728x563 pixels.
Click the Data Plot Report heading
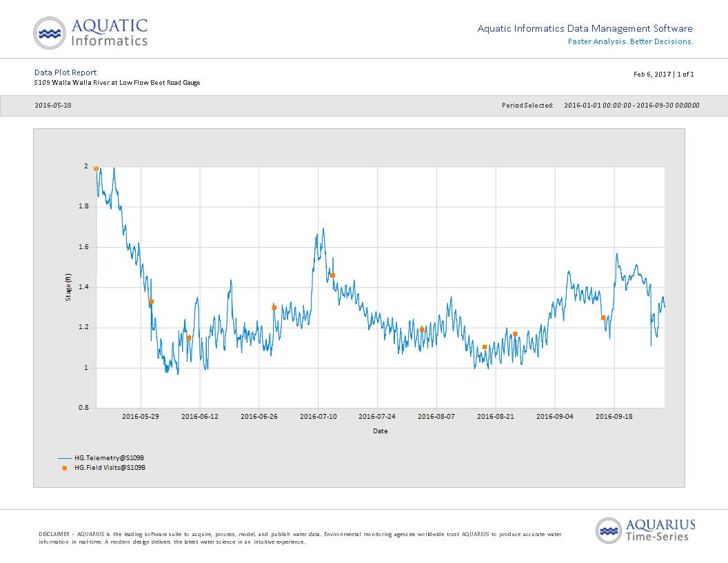[65, 72]
